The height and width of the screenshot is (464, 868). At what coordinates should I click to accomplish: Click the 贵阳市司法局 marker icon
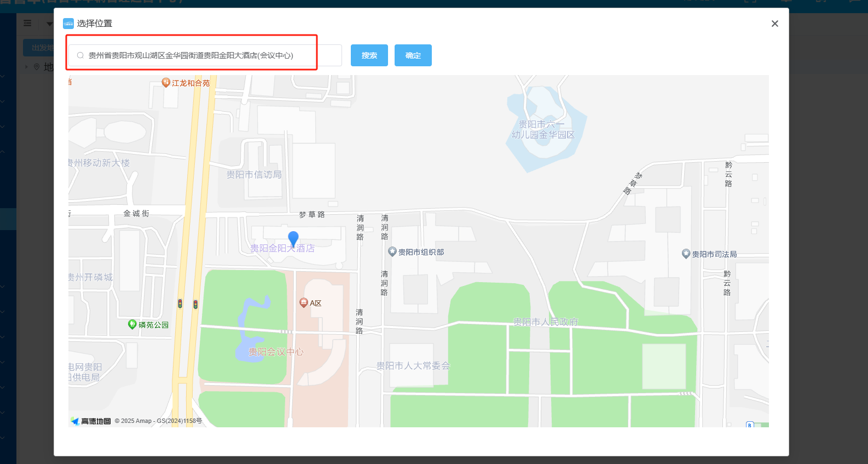click(686, 254)
